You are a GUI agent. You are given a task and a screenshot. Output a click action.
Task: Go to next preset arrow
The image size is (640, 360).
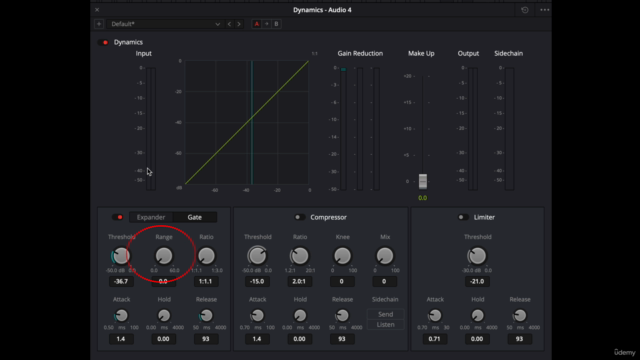(239, 24)
